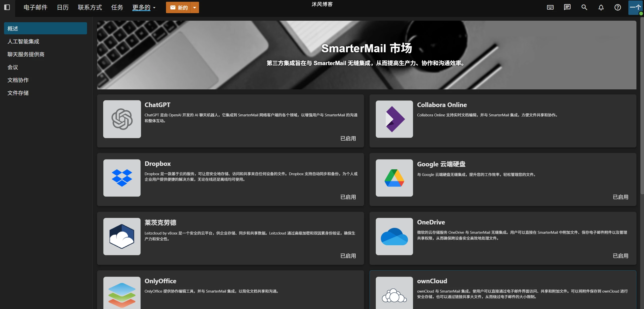
Task: Select 概述 in the sidebar
Action: pos(45,28)
